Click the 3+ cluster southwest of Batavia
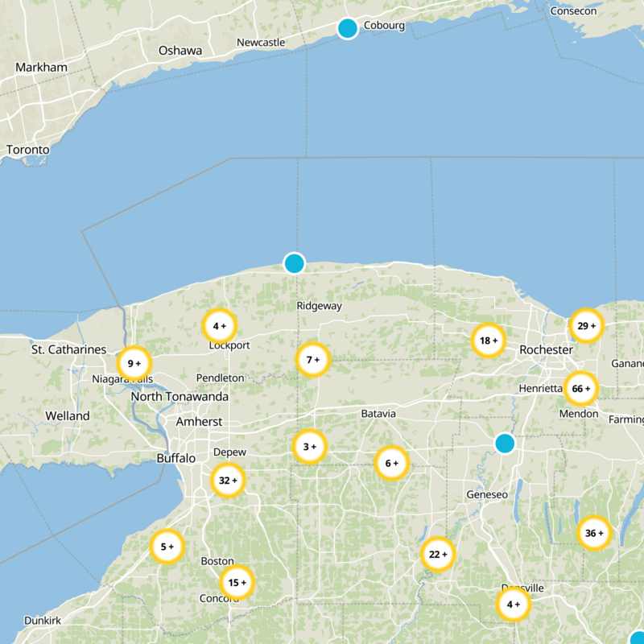Viewport: 644px width, 644px height. click(x=310, y=447)
